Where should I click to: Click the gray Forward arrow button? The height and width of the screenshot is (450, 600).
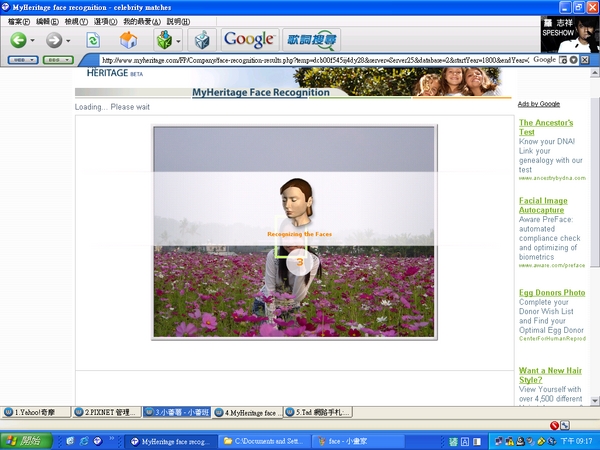point(54,40)
